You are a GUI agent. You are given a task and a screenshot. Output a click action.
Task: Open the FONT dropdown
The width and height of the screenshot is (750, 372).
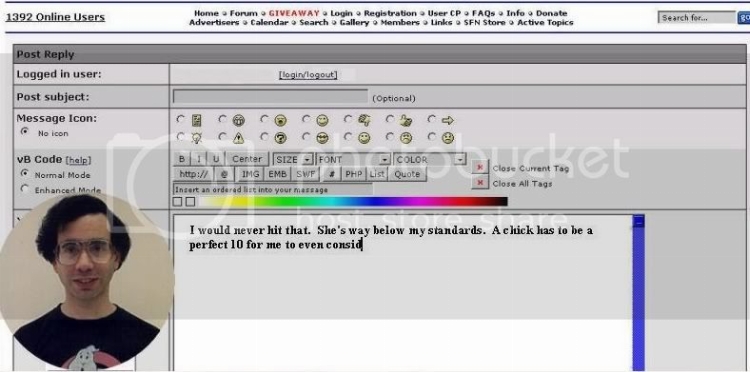coord(353,159)
